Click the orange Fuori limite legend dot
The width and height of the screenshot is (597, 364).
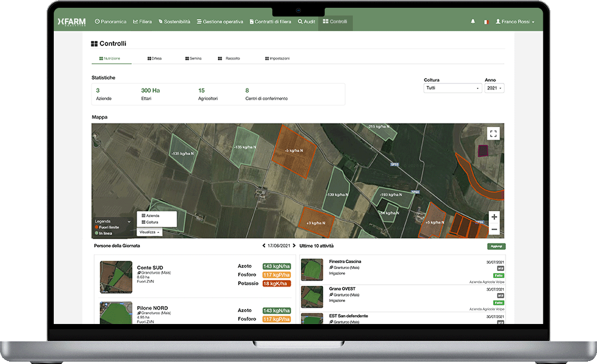tap(97, 227)
